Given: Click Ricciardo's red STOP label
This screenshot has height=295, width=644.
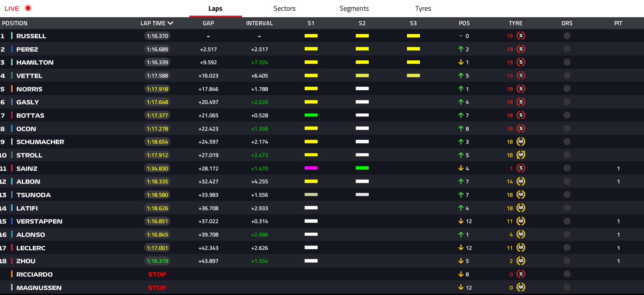Looking at the screenshot, I should click(x=157, y=274).
